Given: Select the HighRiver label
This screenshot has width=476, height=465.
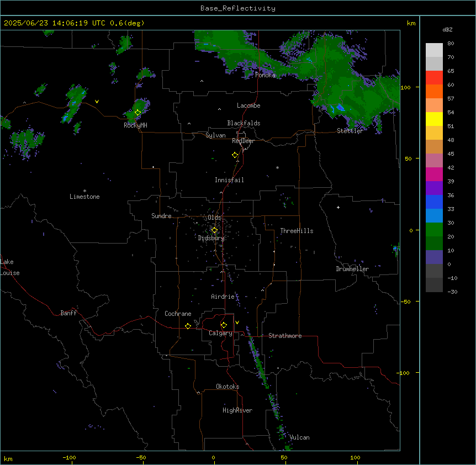Looking at the screenshot, I should point(237,410).
